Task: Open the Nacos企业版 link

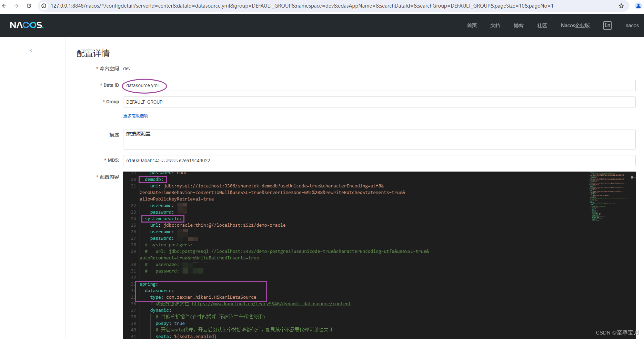Action: pyautogui.click(x=575, y=25)
